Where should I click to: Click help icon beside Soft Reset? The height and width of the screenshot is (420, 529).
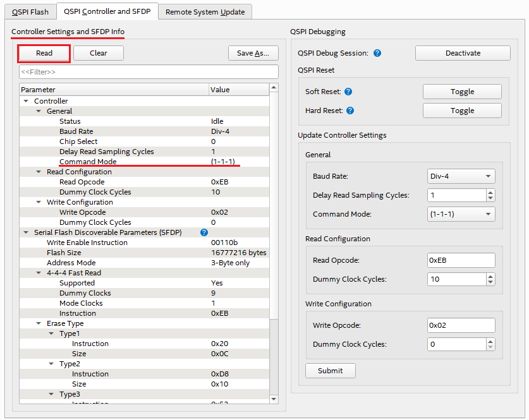click(x=348, y=92)
